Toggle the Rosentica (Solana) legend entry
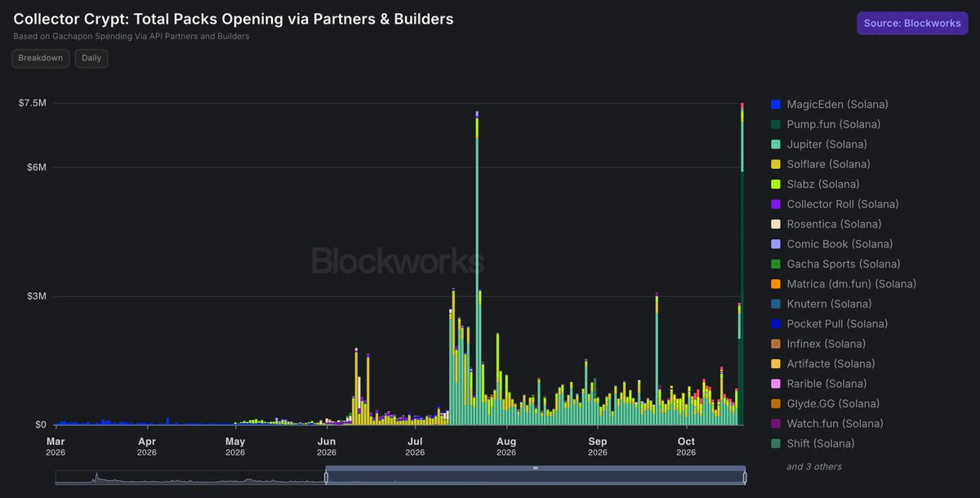 pyautogui.click(x=826, y=224)
